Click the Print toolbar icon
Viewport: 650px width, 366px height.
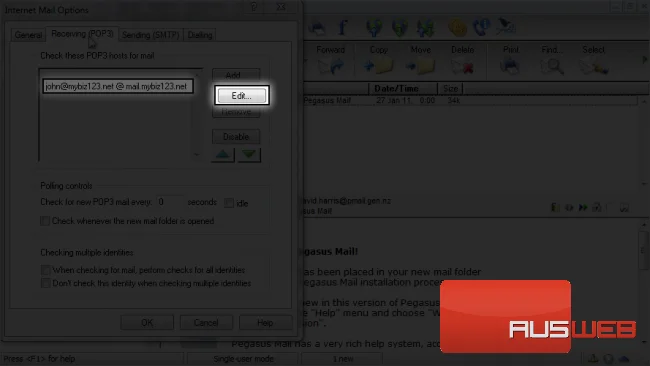pyautogui.click(x=510, y=66)
